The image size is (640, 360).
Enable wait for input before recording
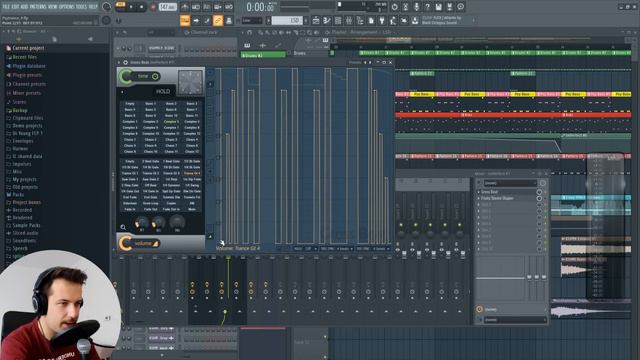[x=196, y=7]
